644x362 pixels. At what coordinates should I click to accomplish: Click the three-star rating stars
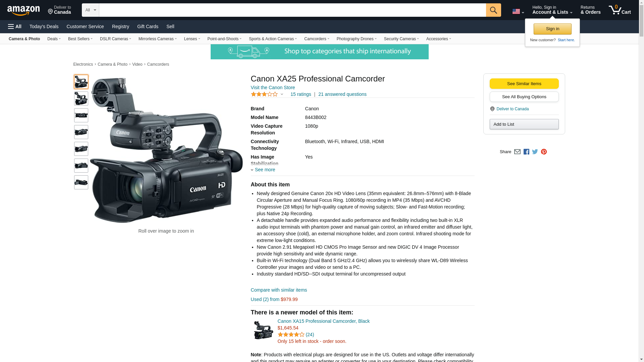[264, 94]
